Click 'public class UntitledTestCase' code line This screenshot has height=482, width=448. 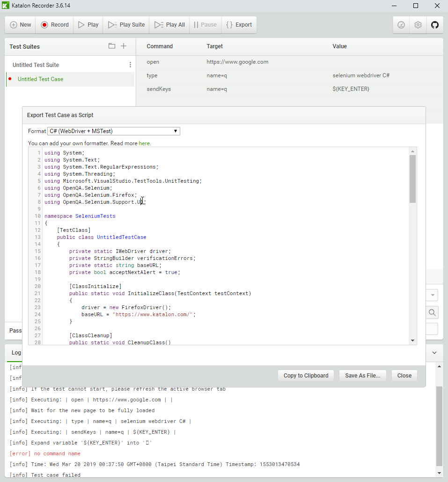coord(102,237)
